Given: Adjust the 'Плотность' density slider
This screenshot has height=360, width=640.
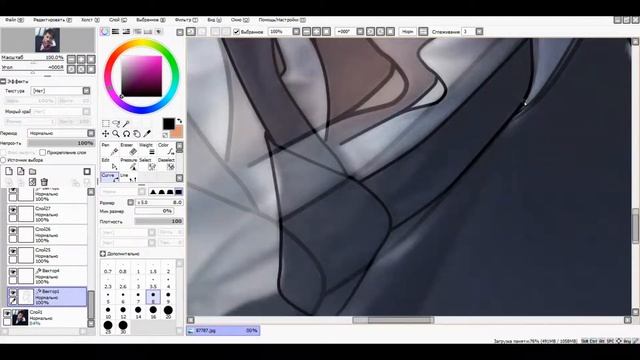Looking at the screenshot, I should click(159, 221).
